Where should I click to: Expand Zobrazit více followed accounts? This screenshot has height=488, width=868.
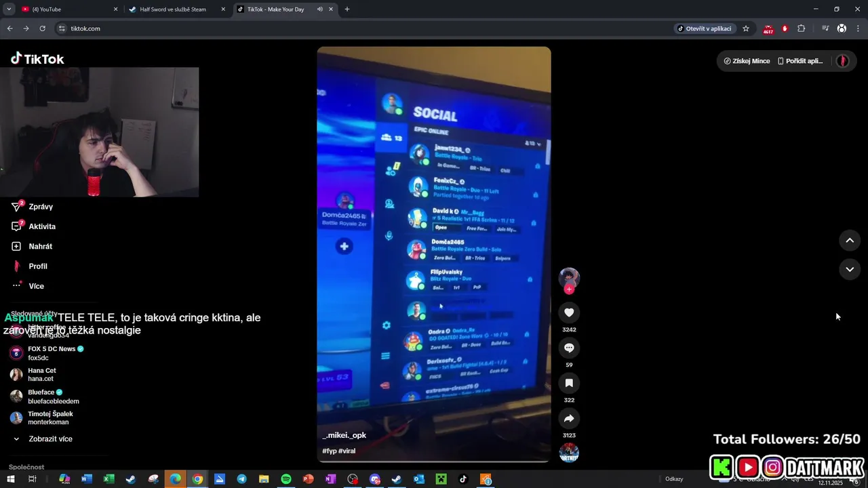coord(50,439)
